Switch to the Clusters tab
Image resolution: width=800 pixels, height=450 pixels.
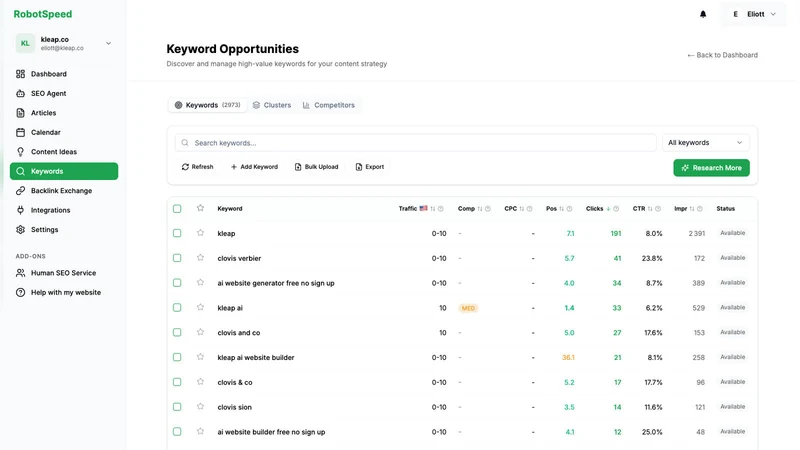pos(272,105)
